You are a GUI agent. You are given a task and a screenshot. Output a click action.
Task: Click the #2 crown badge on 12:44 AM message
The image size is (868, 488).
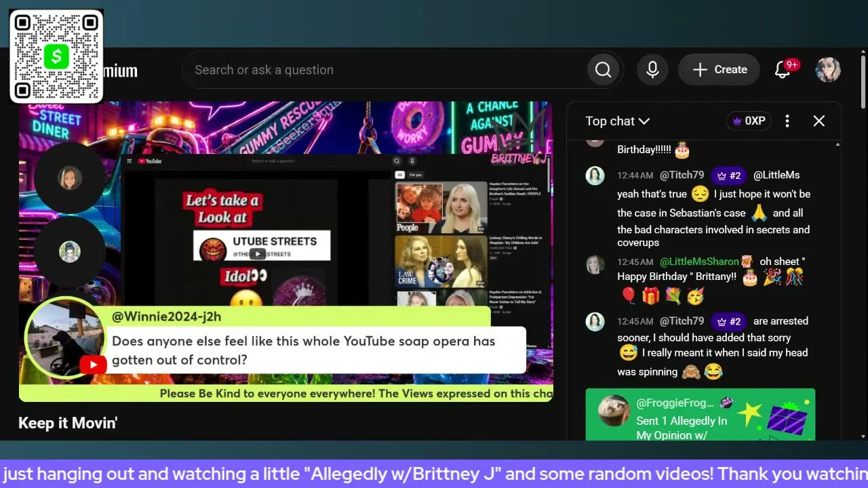[729, 176]
